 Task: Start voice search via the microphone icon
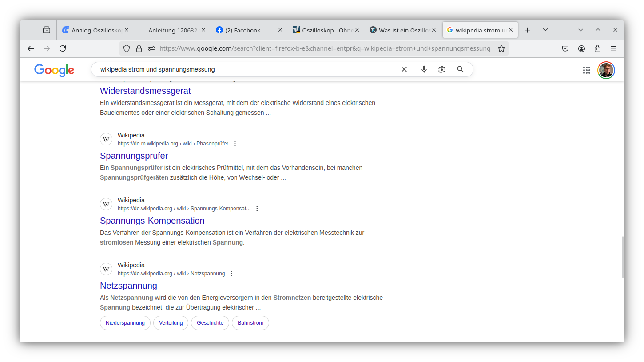pyautogui.click(x=424, y=69)
